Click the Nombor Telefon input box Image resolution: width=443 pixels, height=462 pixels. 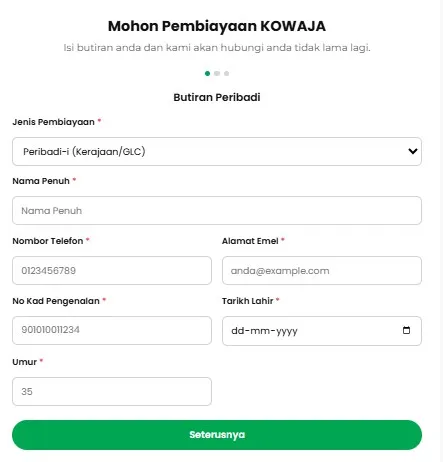tap(112, 270)
